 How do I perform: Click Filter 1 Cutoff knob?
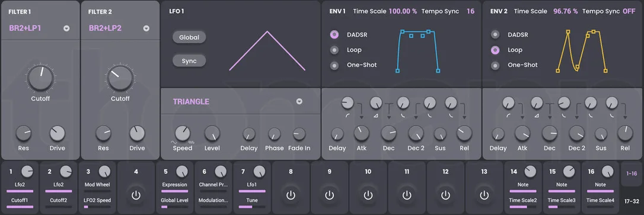[40, 78]
